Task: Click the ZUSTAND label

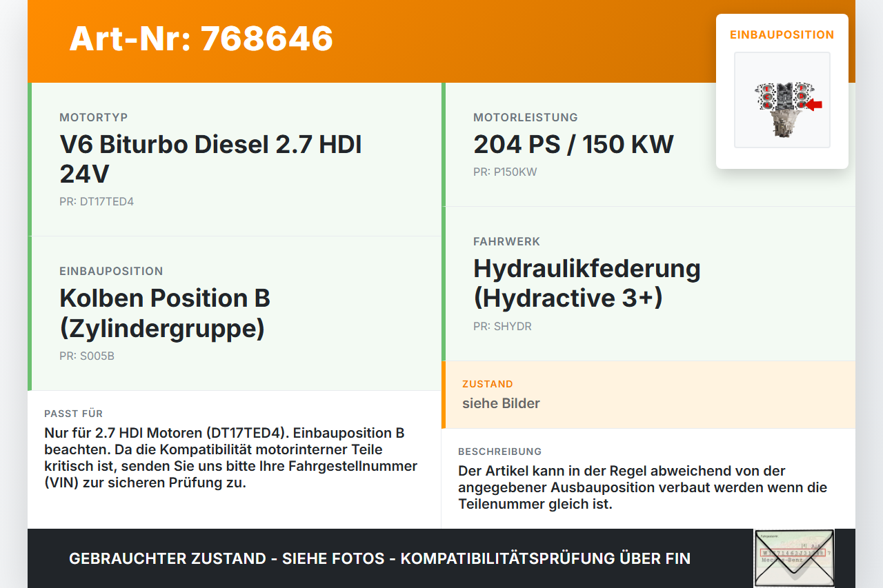Action: [488, 384]
